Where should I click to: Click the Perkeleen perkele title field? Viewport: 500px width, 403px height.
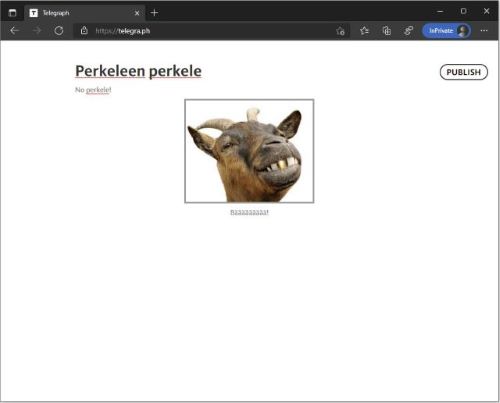pos(138,71)
